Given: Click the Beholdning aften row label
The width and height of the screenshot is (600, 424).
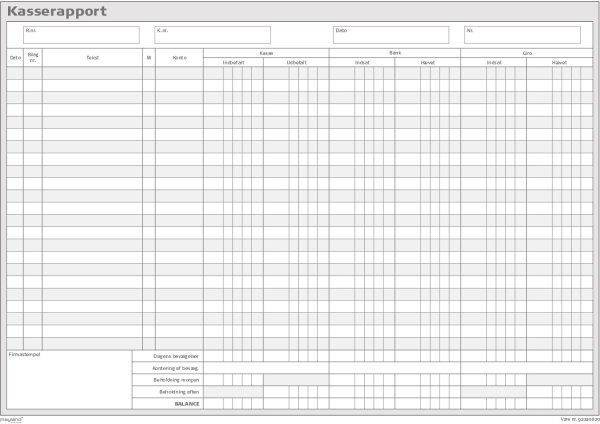Looking at the screenshot, I should point(179,392).
